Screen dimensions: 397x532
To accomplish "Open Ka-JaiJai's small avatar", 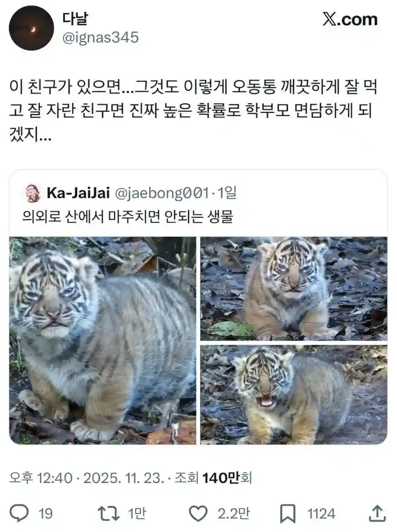I will tap(32, 193).
